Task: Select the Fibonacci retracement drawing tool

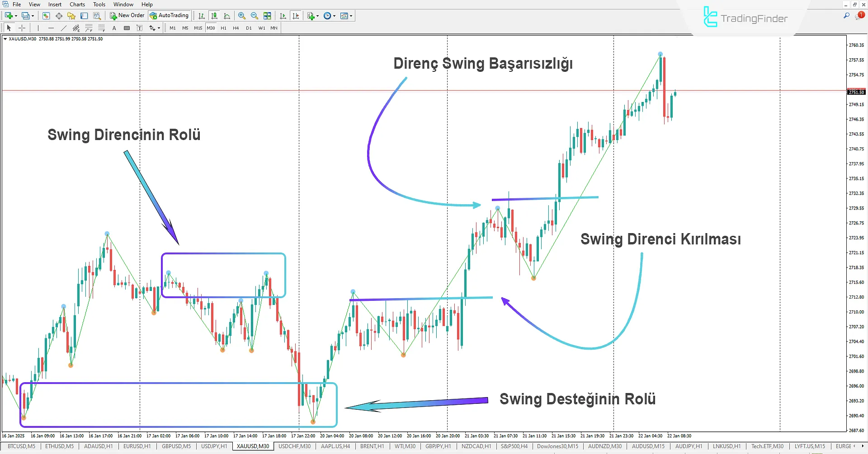Action: (x=101, y=28)
